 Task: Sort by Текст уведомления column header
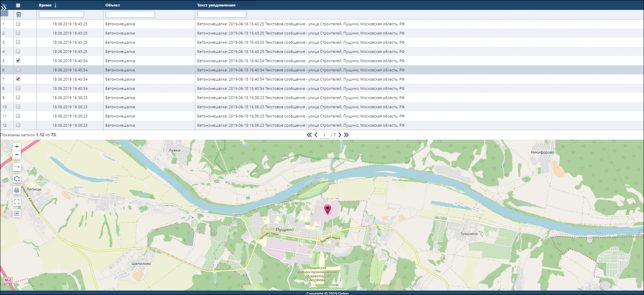216,5
